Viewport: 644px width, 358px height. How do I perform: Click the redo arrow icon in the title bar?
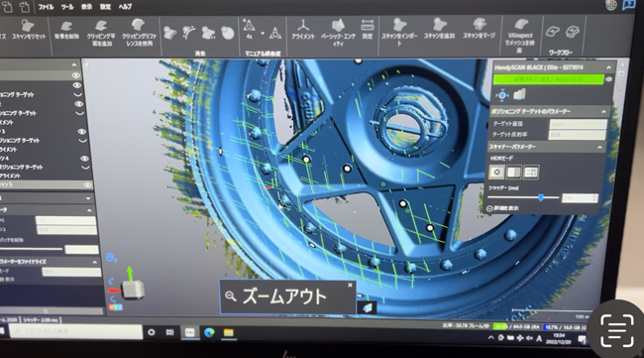[x=25, y=7]
